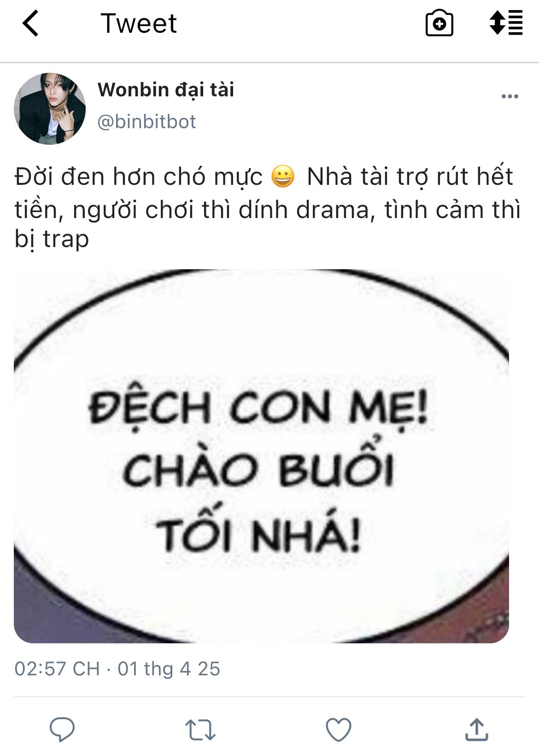Open the attached speech bubble meme image
The image size is (539, 756).
261,456
